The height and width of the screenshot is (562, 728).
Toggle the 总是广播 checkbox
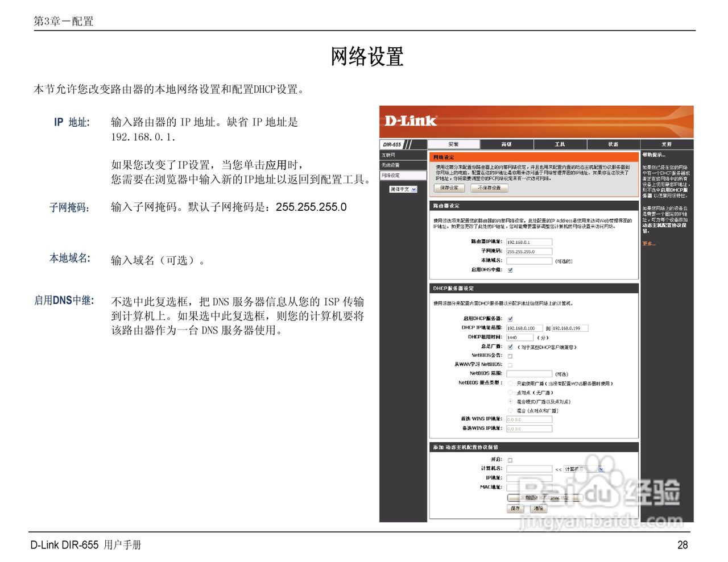(510, 347)
